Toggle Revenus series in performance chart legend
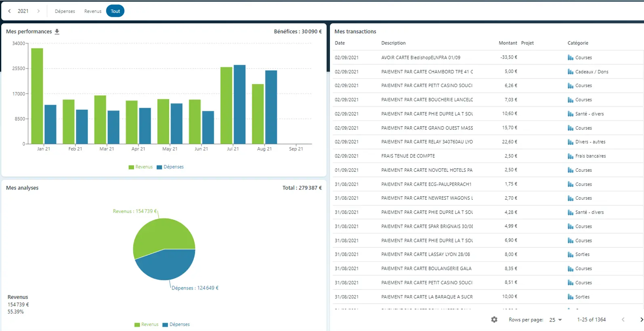This screenshot has width=644, height=331. tap(141, 167)
